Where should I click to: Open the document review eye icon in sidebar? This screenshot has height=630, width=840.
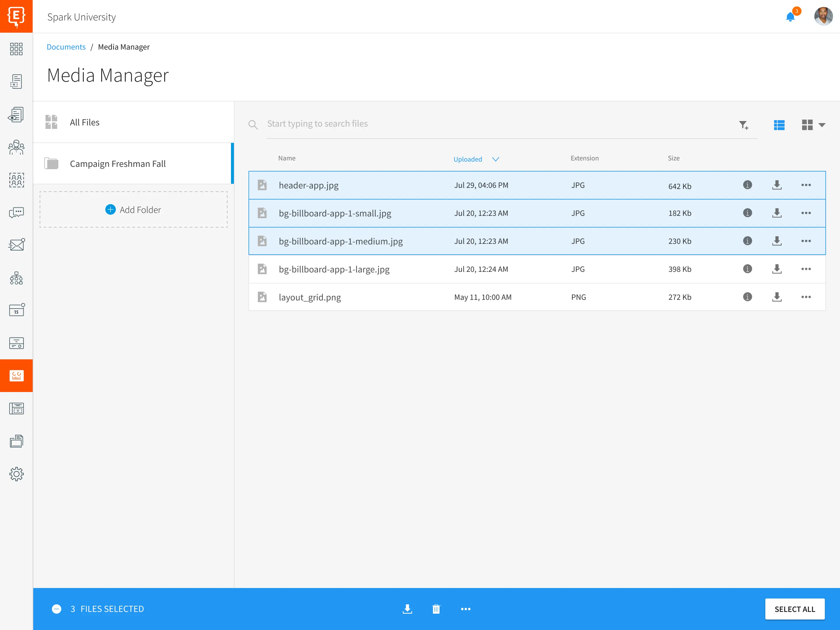click(16, 114)
